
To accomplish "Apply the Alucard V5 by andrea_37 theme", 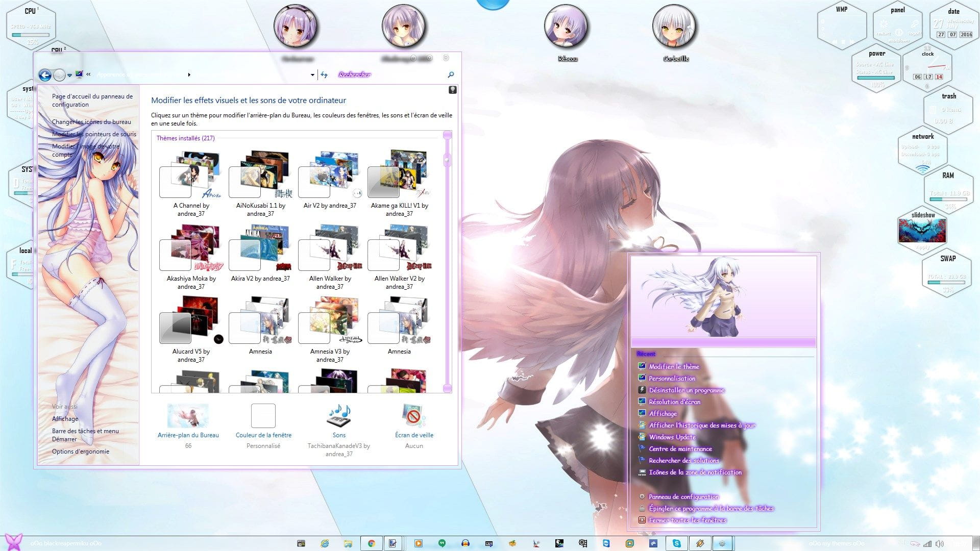I will 191,330.
